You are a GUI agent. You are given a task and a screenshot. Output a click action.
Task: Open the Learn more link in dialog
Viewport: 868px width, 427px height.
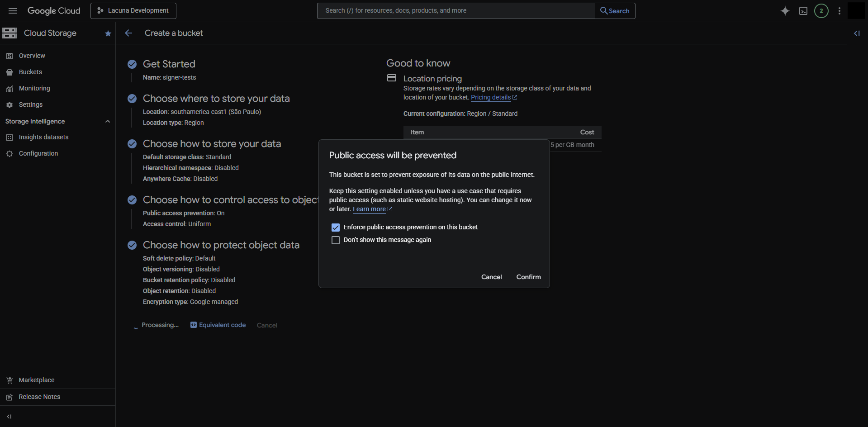coord(369,209)
